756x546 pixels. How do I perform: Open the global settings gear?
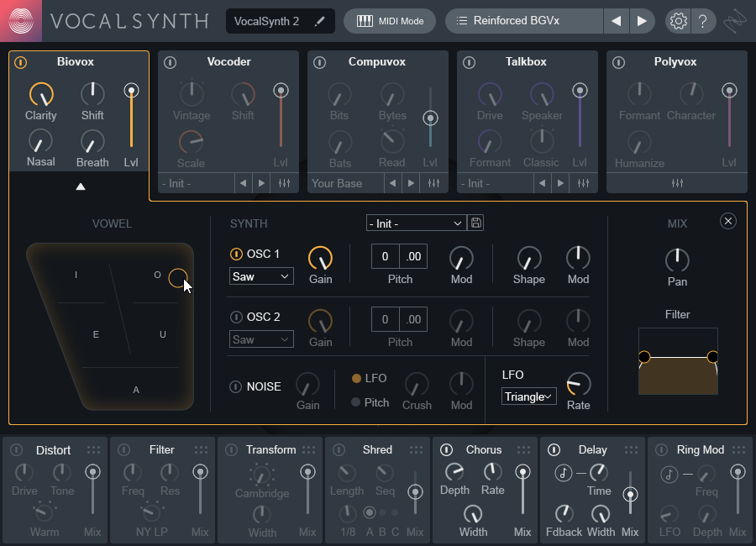[x=678, y=21]
